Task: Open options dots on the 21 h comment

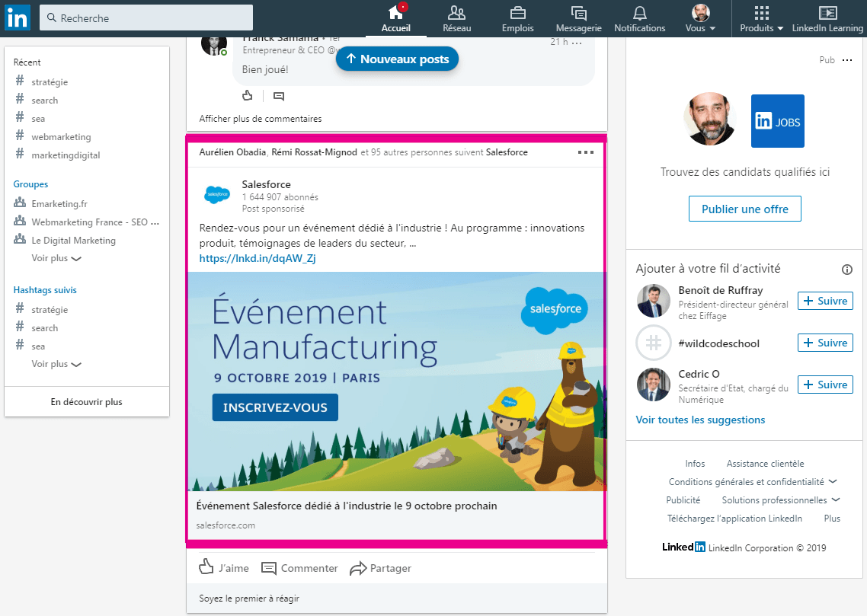Action: (x=577, y=43)
